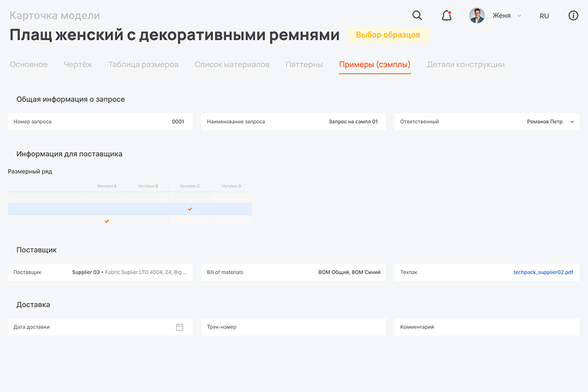This screenshot has width=588, height=392.
Task: Open notifications bell
Action: (446, 15)
